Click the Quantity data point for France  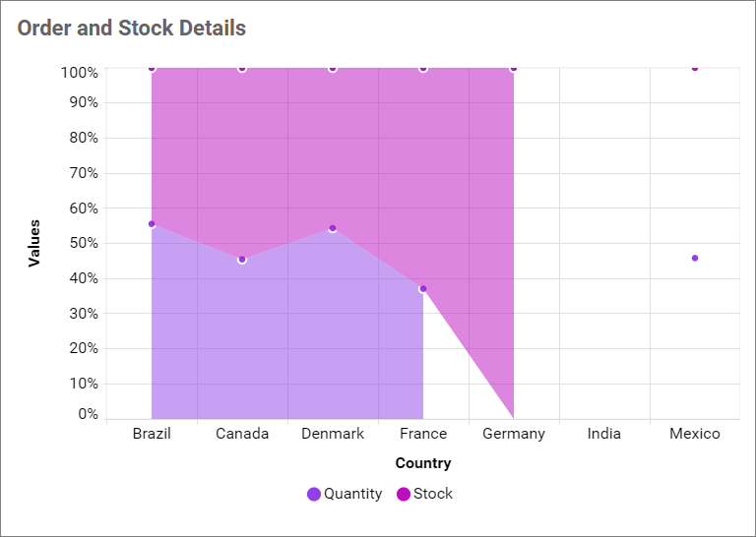423,289
